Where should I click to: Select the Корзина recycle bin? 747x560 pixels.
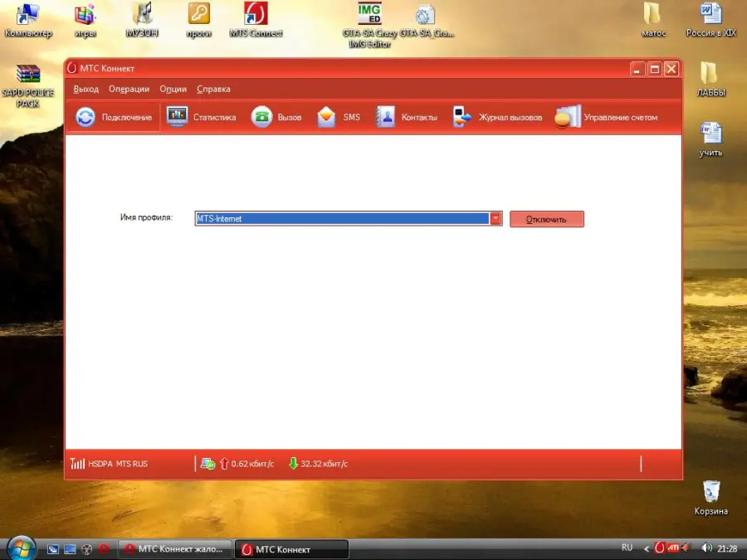point(710,498)
